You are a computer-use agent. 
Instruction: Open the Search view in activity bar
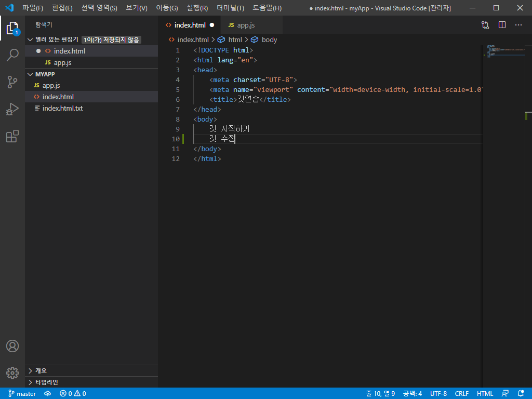[x=12, y=55]
